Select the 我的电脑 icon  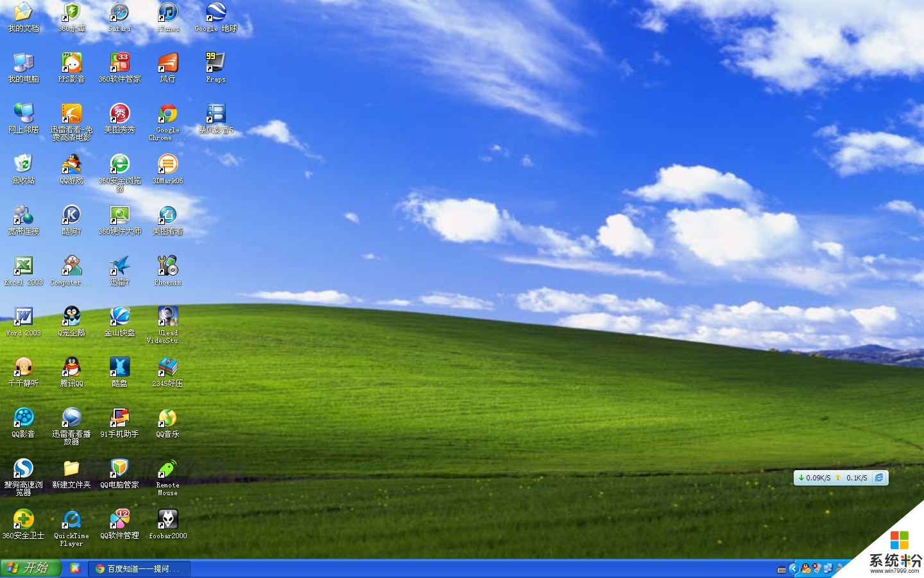[x=23, y=63]
